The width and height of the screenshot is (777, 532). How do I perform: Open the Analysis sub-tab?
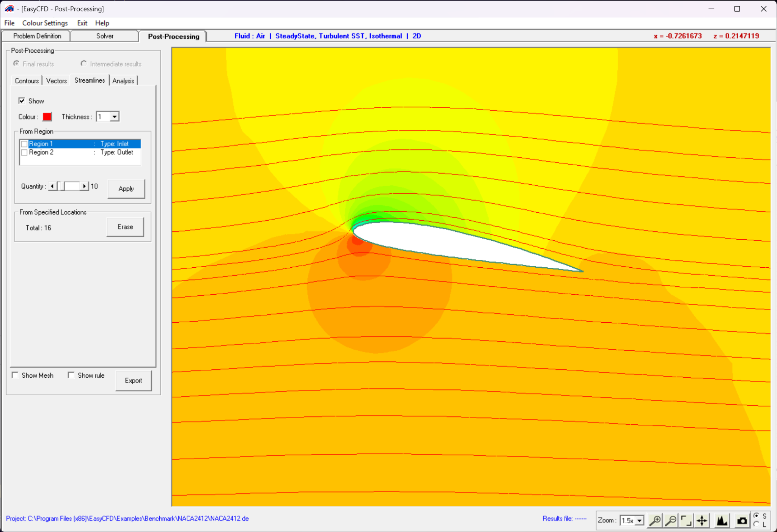coord(123,81)
